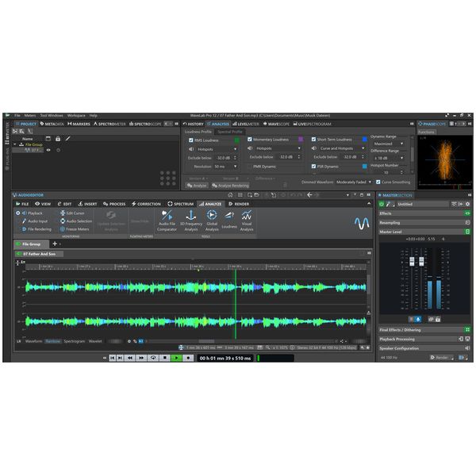Open the Global Analysis tool
The image size is (476, 476).
[x=212, y=221]
